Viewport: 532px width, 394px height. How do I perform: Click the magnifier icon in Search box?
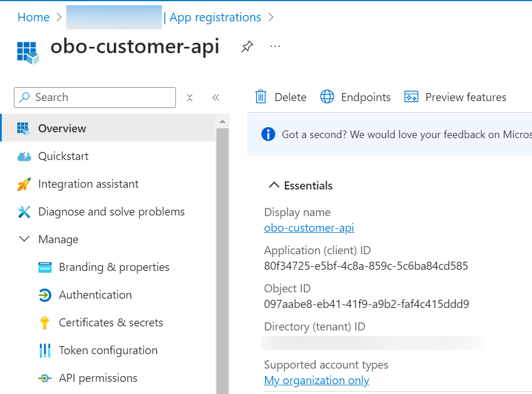pos(24,98)
